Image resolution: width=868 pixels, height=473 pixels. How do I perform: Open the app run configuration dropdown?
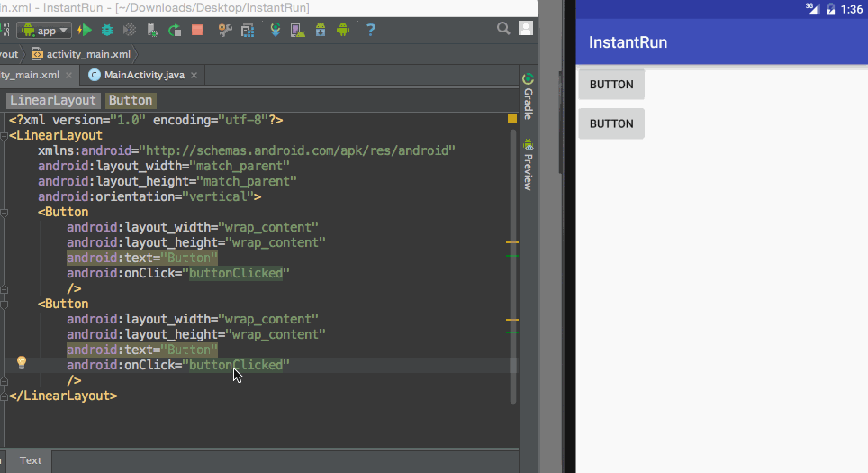click(x=46, y=30)
